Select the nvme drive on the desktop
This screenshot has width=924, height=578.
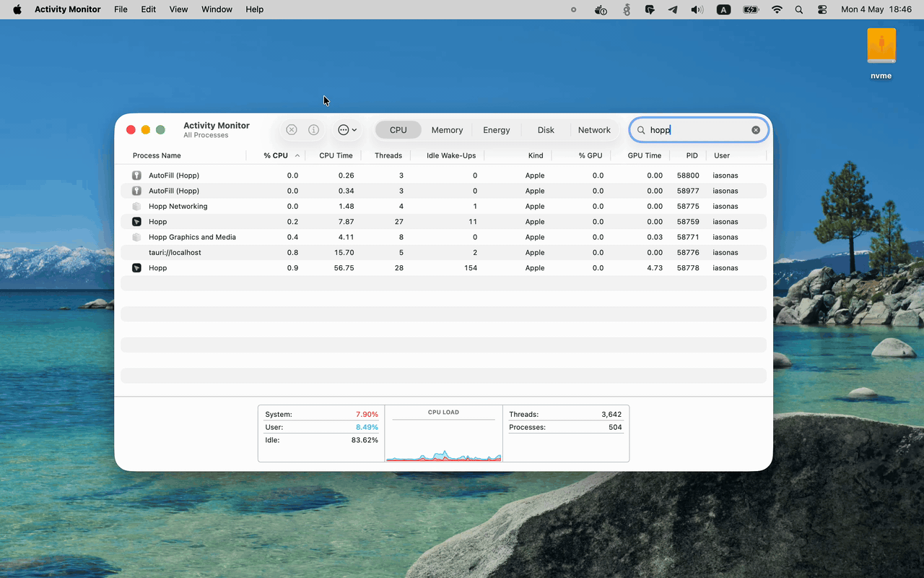point(881,54)
